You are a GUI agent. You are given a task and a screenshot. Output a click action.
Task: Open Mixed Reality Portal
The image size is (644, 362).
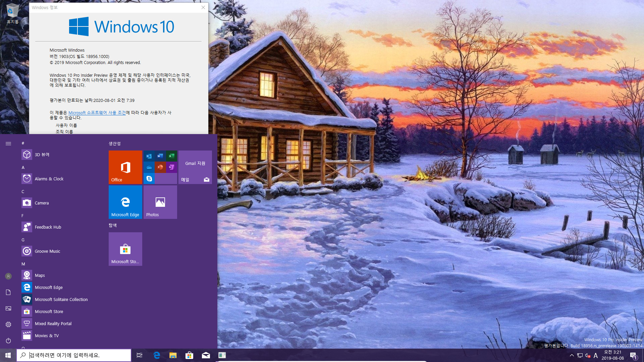point(62,323)
